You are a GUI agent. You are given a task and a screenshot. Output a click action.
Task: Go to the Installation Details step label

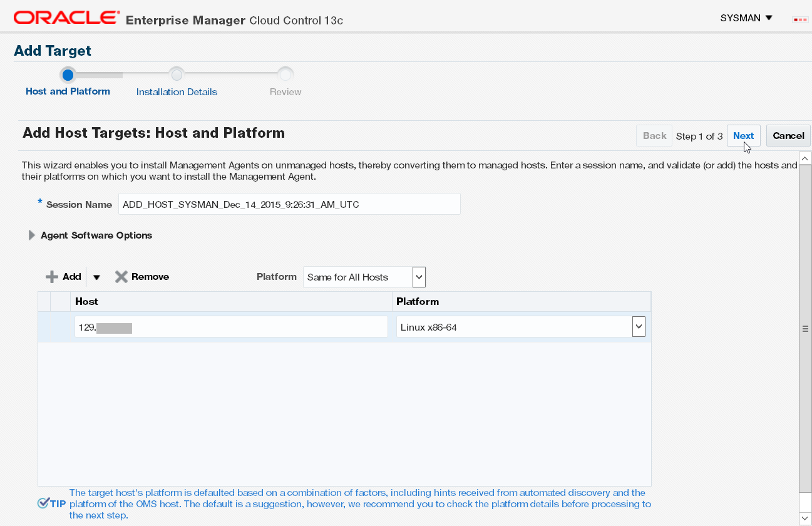(x=177, y=91)
